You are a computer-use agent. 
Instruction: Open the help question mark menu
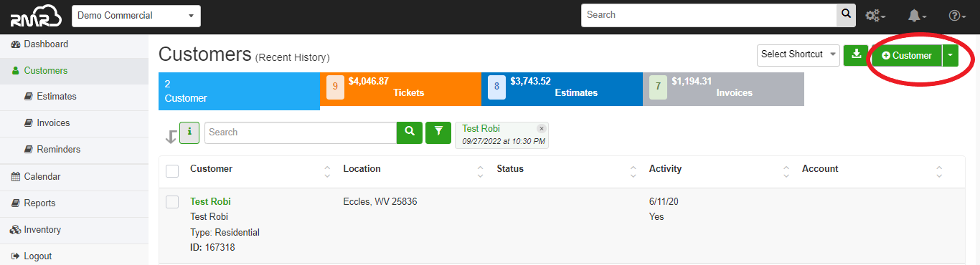pos(958,15)
